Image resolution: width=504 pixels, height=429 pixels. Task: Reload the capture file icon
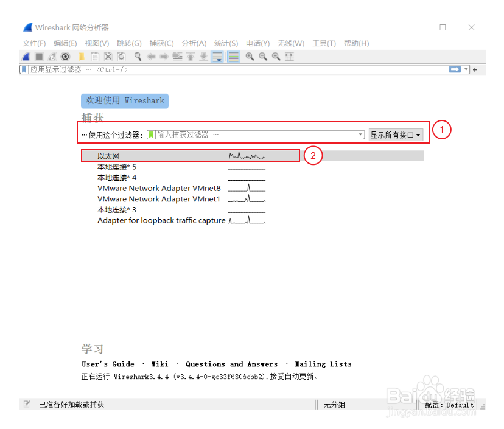click(121, 57)
